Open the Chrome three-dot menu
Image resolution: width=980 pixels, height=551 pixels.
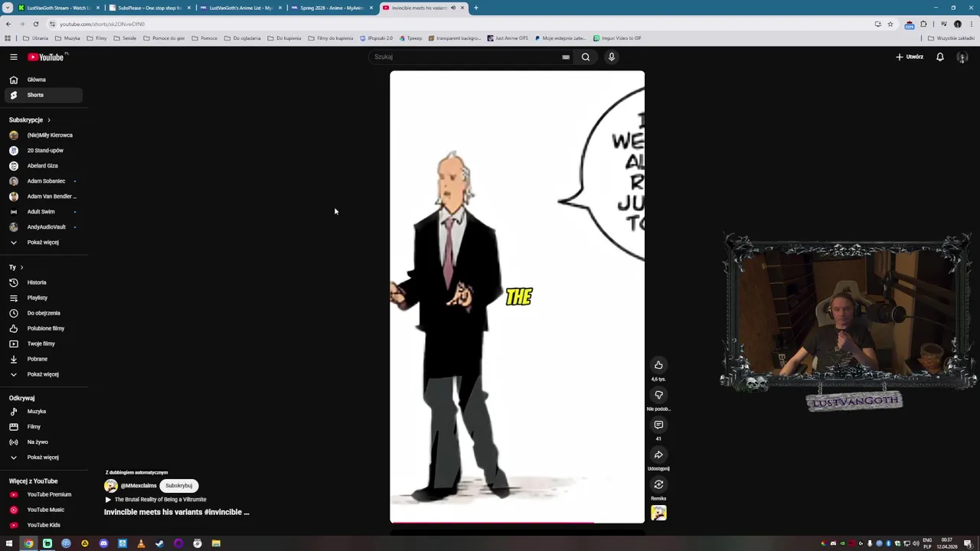[x=971, y=24]
